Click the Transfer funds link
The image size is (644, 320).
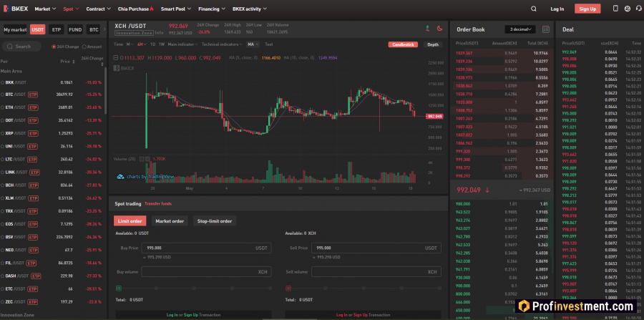click(x=158, y=204)
